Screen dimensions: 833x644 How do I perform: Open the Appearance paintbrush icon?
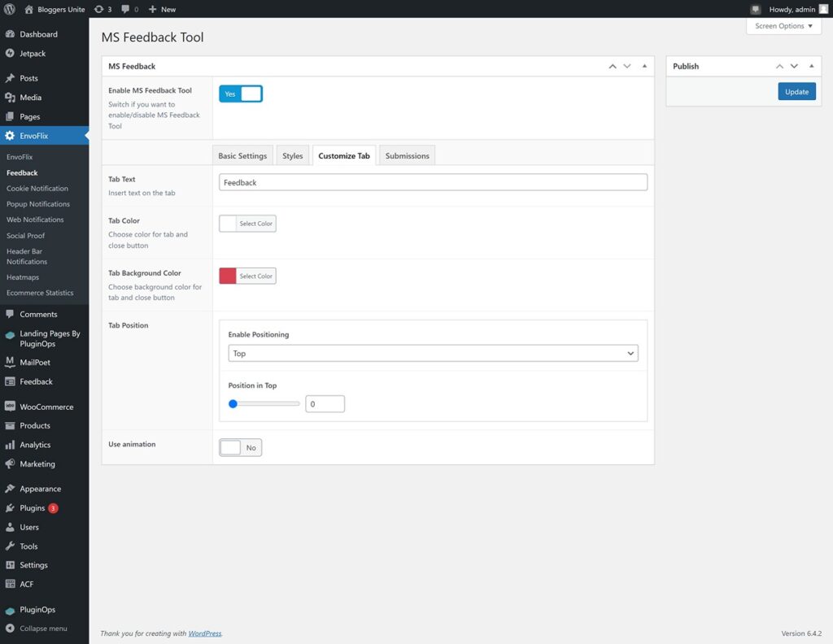11,488
